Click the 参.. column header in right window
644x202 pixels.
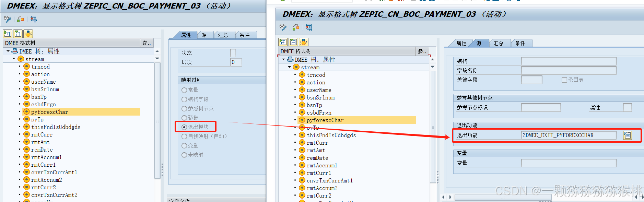tap(422, 51)
